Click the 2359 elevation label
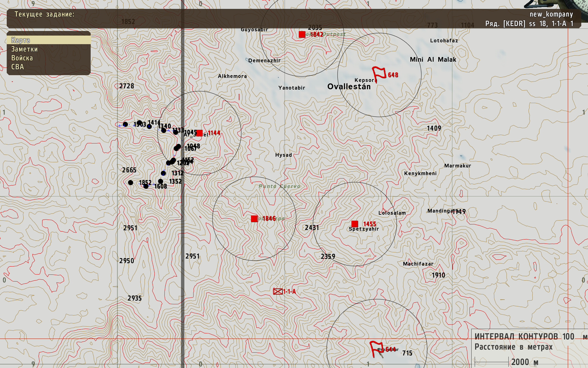 coord(328,256)
